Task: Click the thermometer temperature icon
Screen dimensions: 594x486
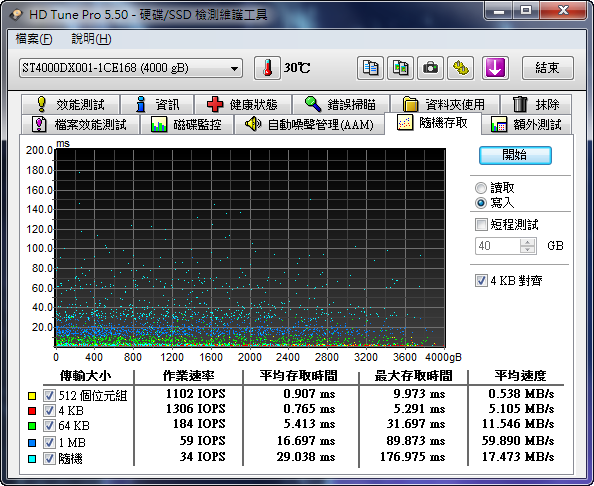Action: (x=267, y=68)
